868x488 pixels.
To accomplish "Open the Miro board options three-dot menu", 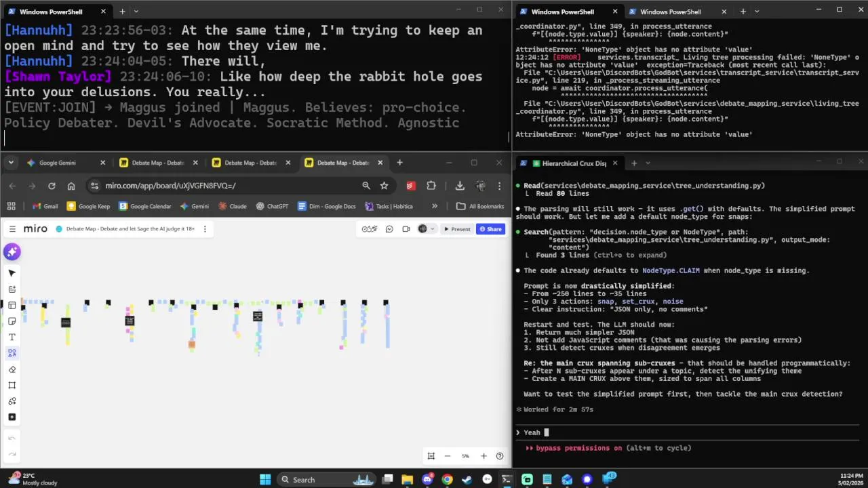I will tap(205, 229).
